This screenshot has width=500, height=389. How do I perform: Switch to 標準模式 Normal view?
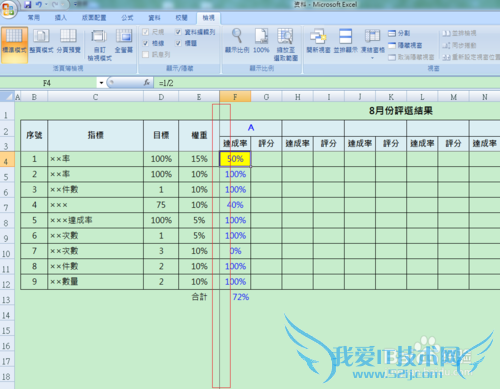coord(14,45)
